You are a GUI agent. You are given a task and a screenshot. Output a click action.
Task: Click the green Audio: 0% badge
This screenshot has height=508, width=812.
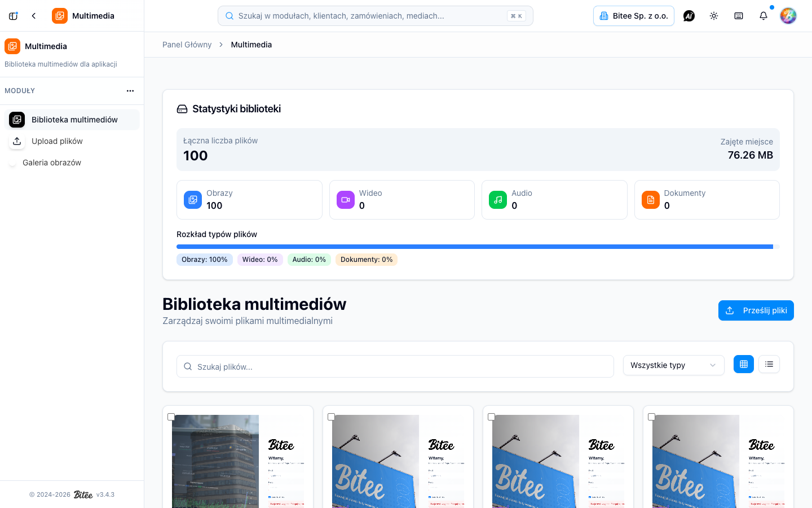tap(309, 260)
